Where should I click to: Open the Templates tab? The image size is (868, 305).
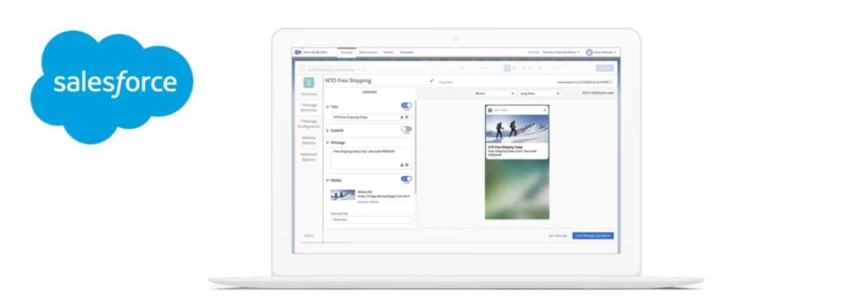tap(407, 52)
